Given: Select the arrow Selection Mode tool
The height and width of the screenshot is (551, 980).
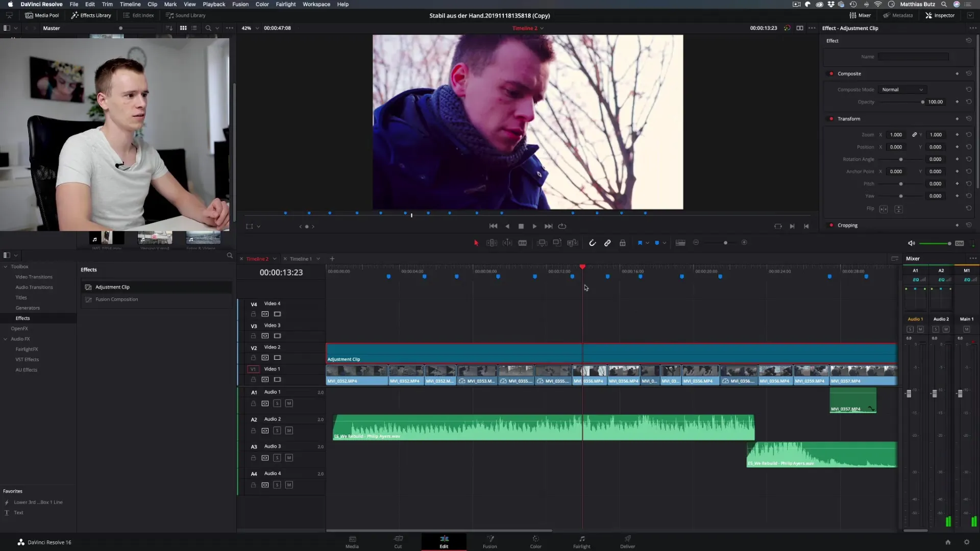Looking at the screenshot, I should [476, 243].
